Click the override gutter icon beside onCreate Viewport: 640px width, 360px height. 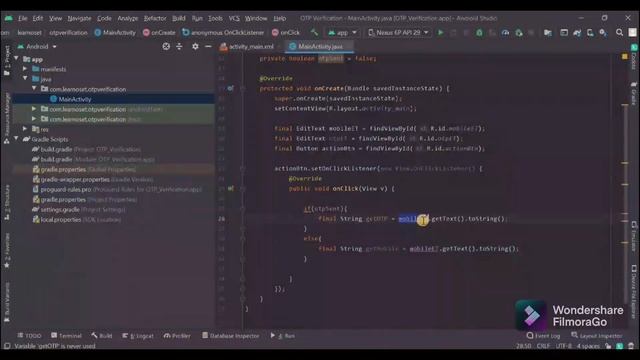231,88
